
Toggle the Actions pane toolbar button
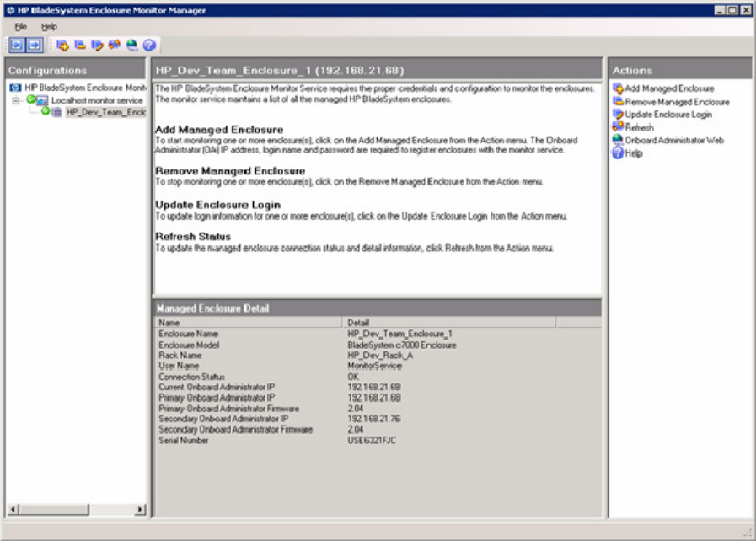click(35, 45)
